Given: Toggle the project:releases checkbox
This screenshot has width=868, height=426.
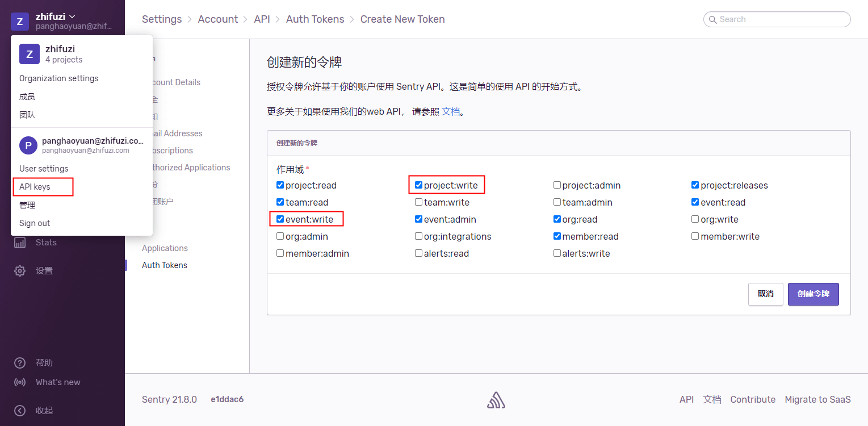Looking at the screenshot, I should 695,185.
